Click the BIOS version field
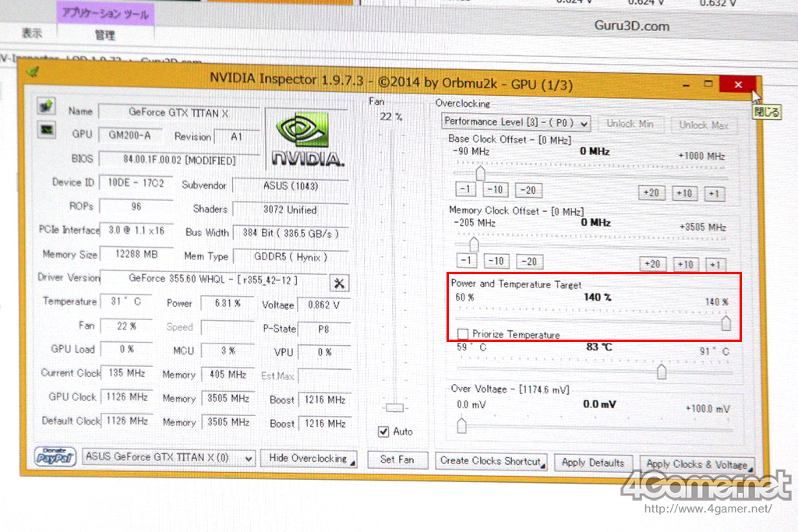Image resolution: width=798 pixels, height=532 pixels. click(179, 160)
